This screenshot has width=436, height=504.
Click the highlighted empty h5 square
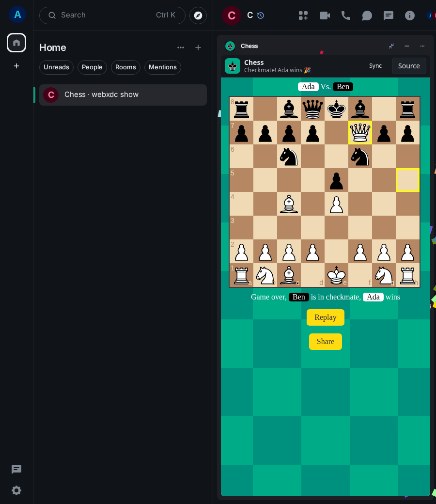coord(407,180)
